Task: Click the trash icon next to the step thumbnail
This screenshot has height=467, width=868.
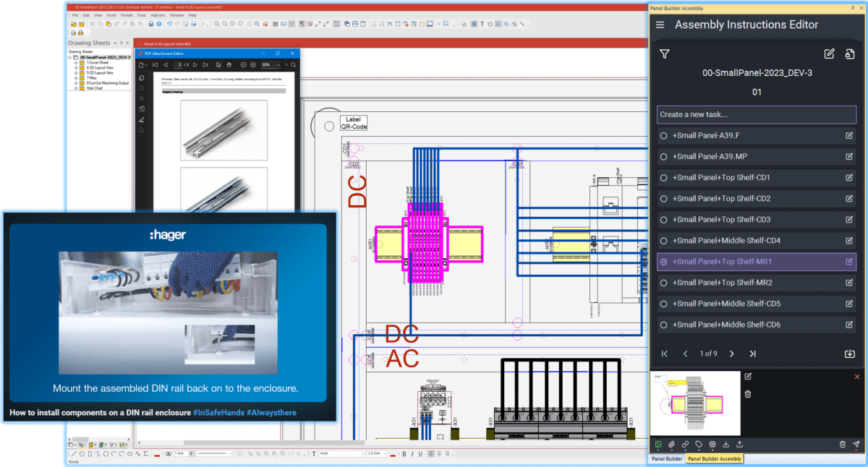Action: [747, 393]
